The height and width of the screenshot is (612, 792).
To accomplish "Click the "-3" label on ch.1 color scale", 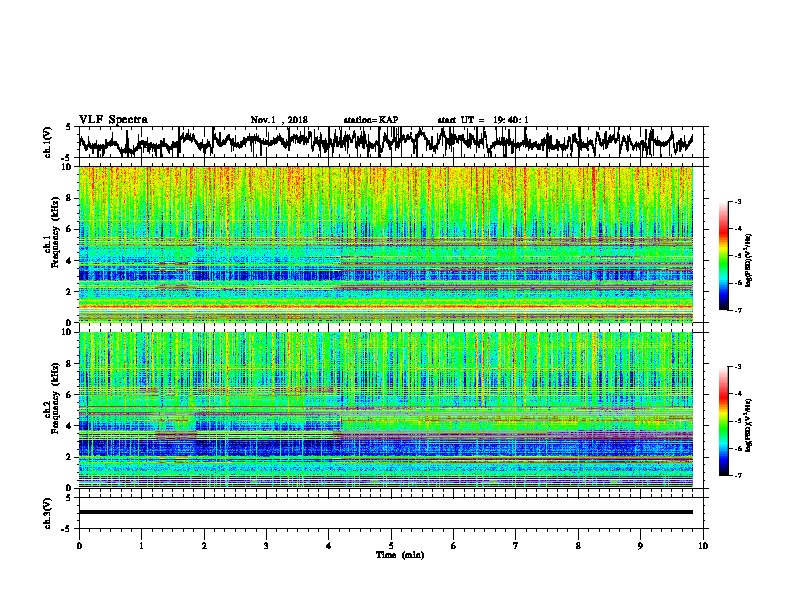I will 737,201.
